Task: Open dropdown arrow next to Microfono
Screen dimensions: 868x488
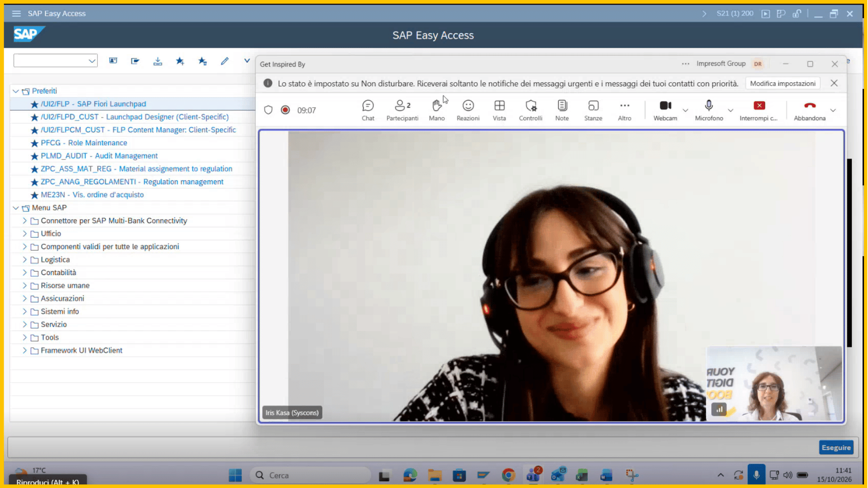Action: tap(731, 110)
